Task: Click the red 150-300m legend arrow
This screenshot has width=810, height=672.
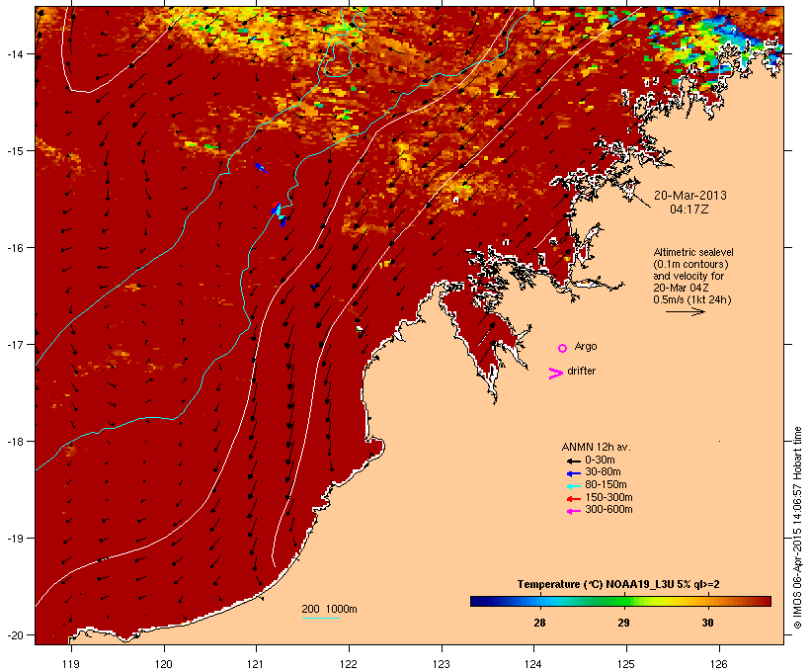Action: (573, 499)
